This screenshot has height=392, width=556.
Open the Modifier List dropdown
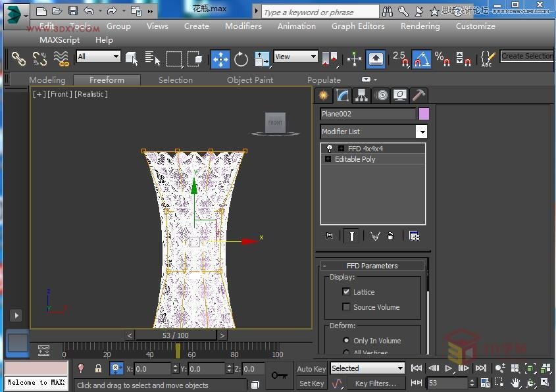coord(421,132)
